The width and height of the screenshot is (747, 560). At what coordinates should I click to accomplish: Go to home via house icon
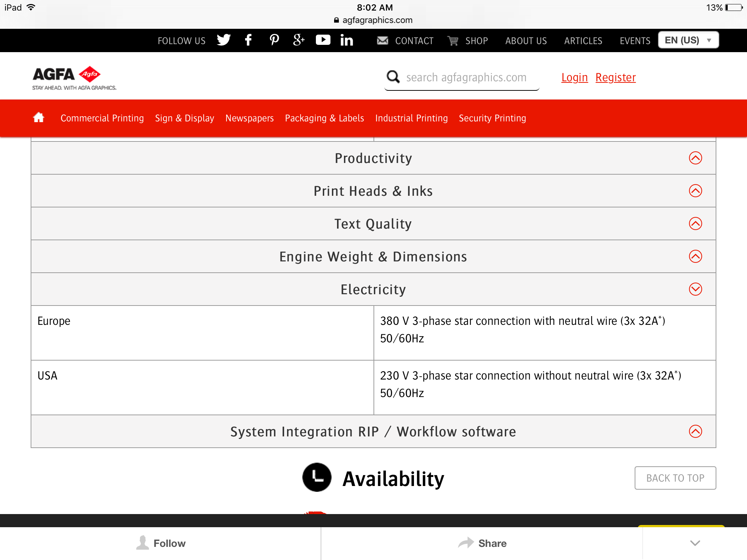pyautogui.click(x=39, y=118)
